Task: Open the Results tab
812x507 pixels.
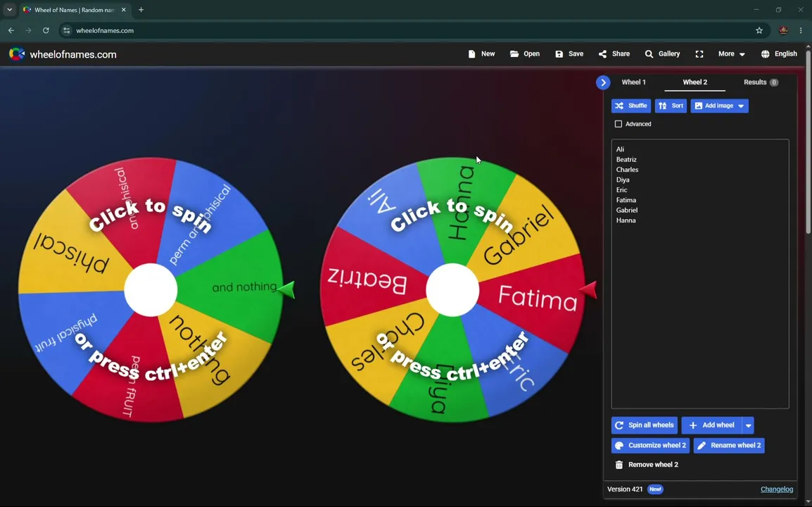Action: click(761, 82)
